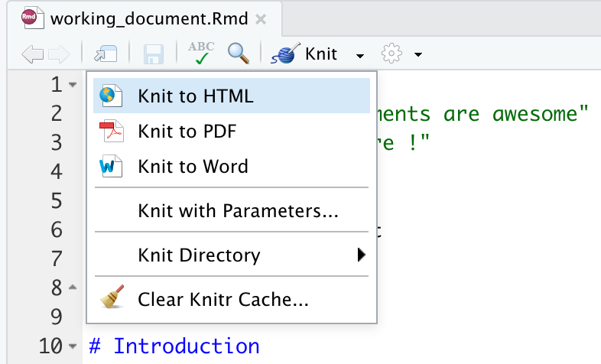The image size is (601, 364).
Task: Expand the gear options dropdown arrow
Action: [417, 55]
